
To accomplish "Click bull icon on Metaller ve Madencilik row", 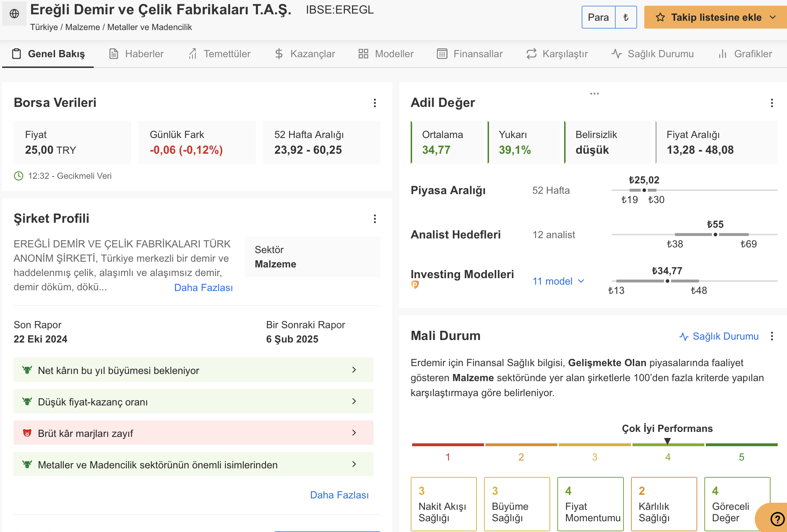I will point(27,464).
